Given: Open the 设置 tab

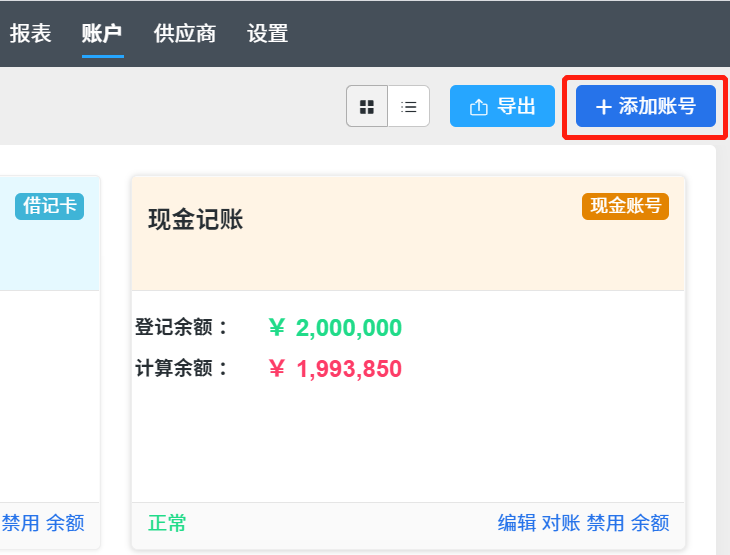Looking at the screenshot, I should 268,34.
